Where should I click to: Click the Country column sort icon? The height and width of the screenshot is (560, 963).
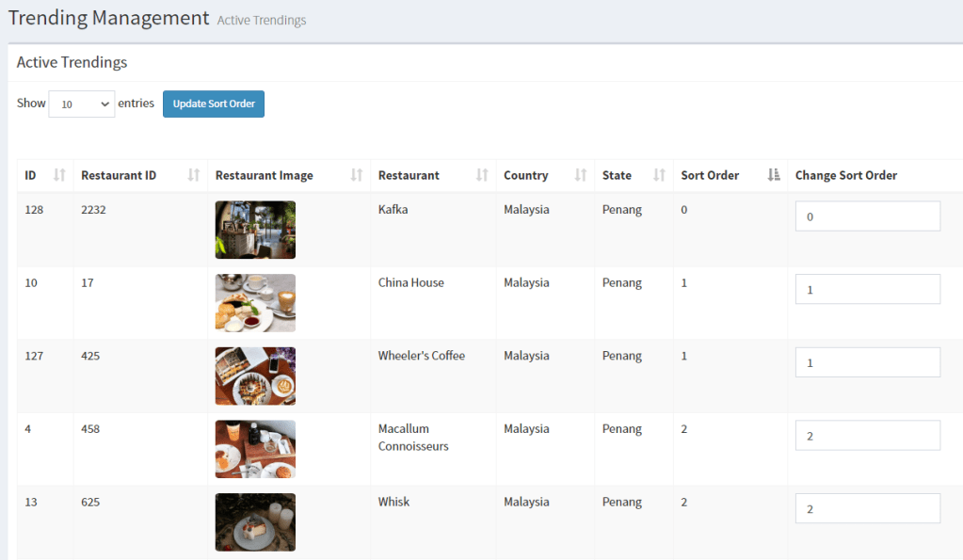click(x=581, y=175)
